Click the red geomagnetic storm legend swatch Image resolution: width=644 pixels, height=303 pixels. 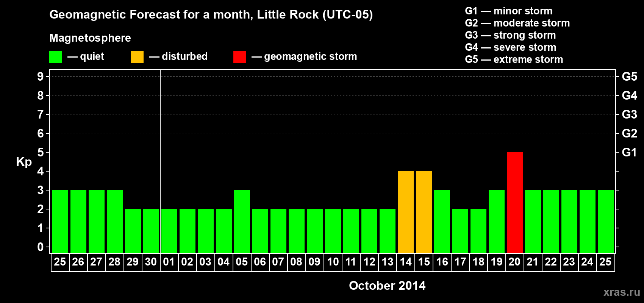coord(239,57)
